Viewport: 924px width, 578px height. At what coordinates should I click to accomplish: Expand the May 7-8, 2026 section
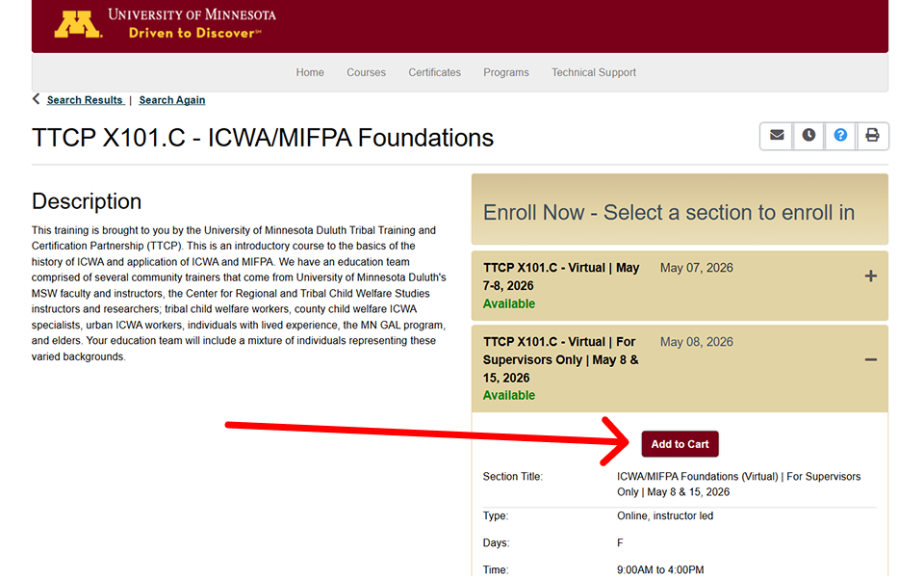(x=870, y=276)
